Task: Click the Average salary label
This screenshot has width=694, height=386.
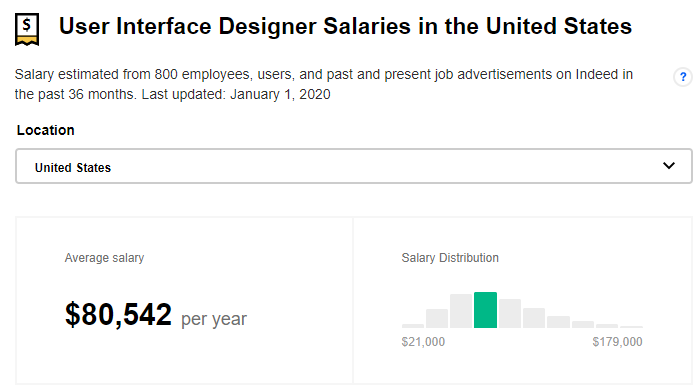Action: pyautogui.click(x=104, y=258)
